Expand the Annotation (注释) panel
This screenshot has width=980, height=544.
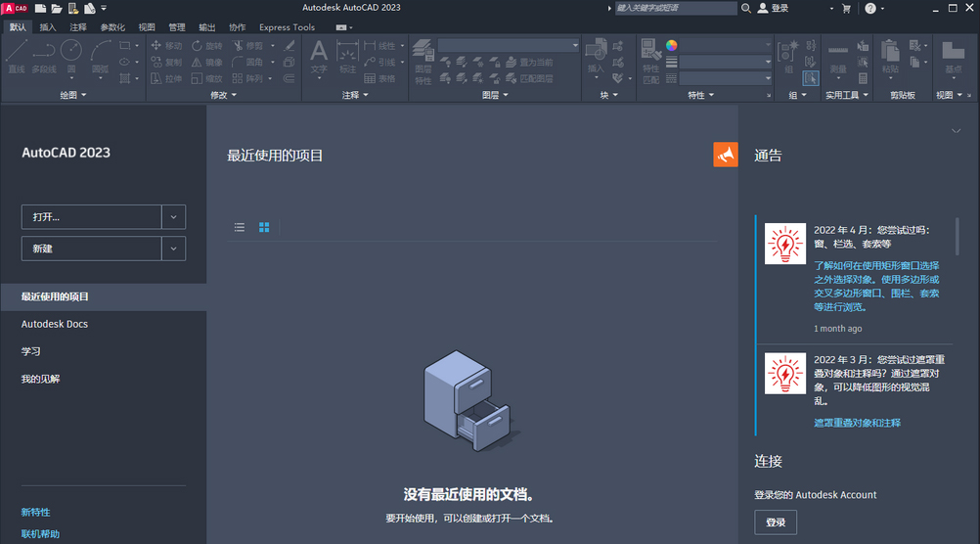pos(355,95)
